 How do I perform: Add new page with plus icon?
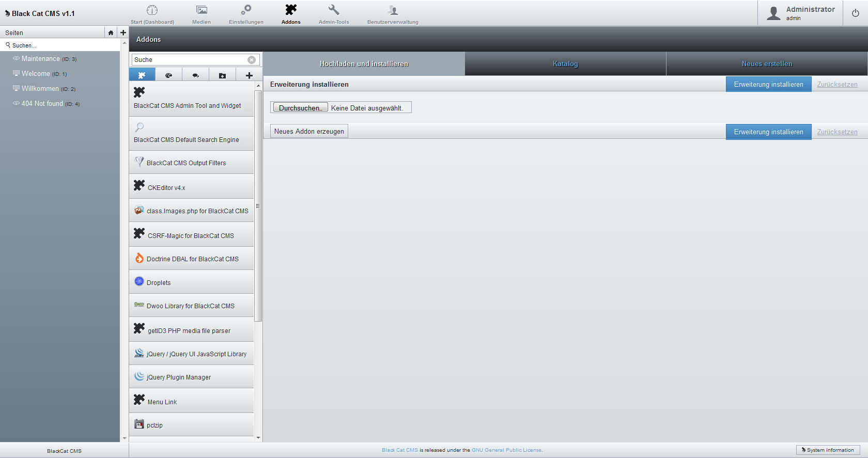123,33
